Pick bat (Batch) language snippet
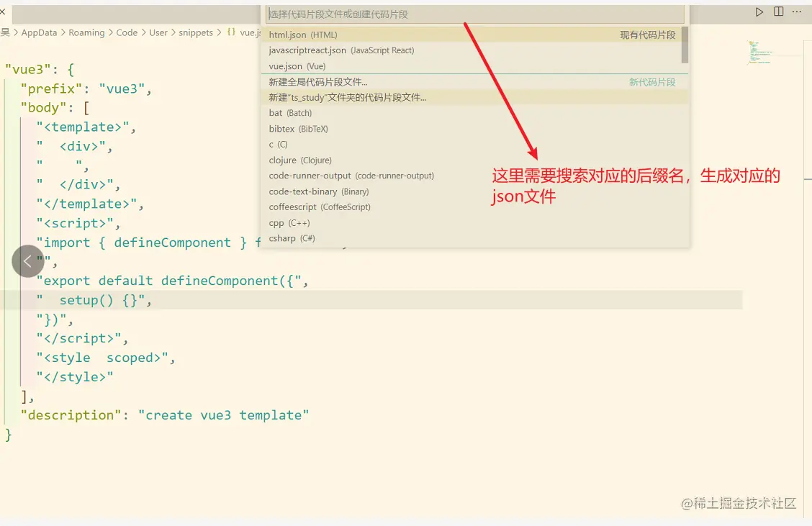The image size is (812, 526). [x=475, y=113]
